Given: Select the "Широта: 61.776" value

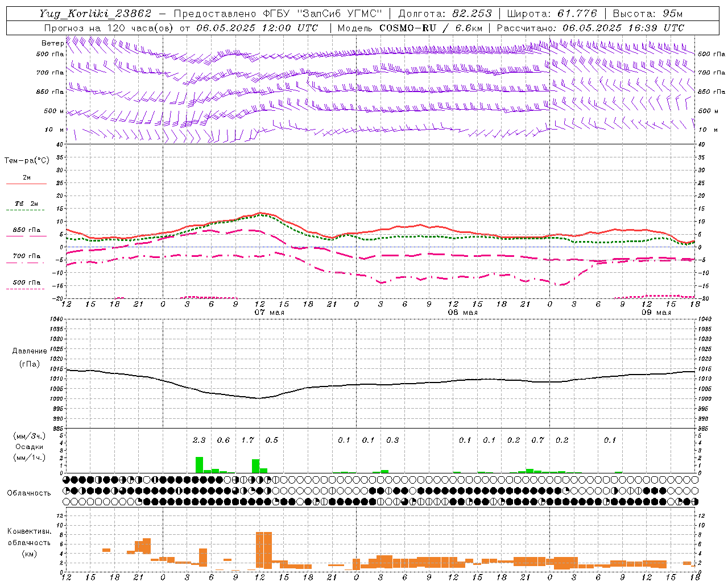Looking at the screenshot, I should pos(552,14).
